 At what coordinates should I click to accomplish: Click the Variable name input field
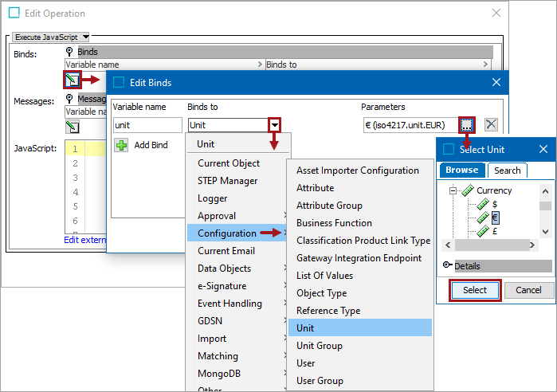[147, 125]
